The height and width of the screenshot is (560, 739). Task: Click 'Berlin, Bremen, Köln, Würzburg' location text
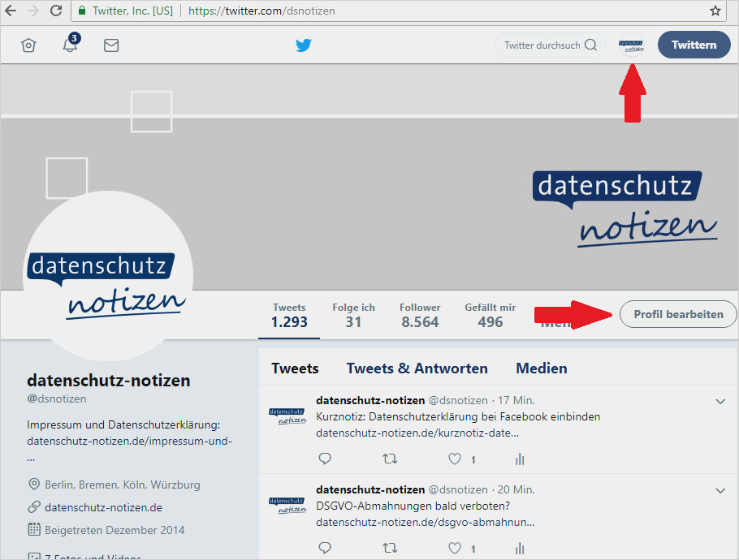tap(123, 485)
